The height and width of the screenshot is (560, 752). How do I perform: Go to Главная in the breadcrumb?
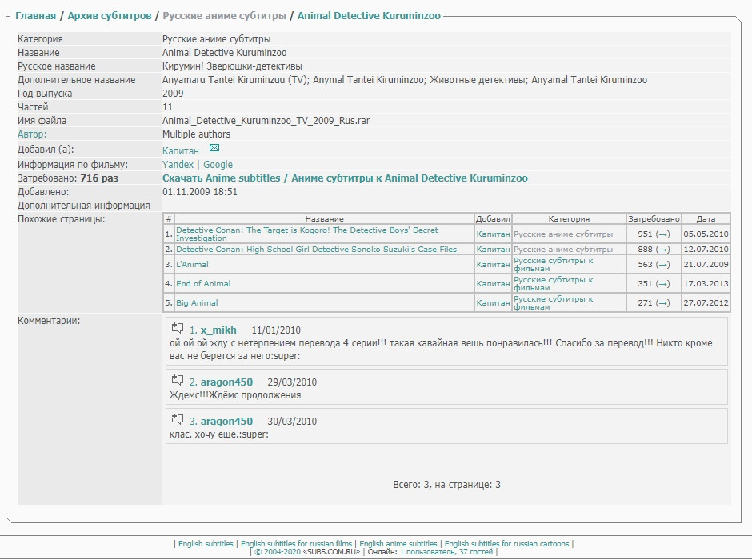pyautogui.click(x=35, y=16)
